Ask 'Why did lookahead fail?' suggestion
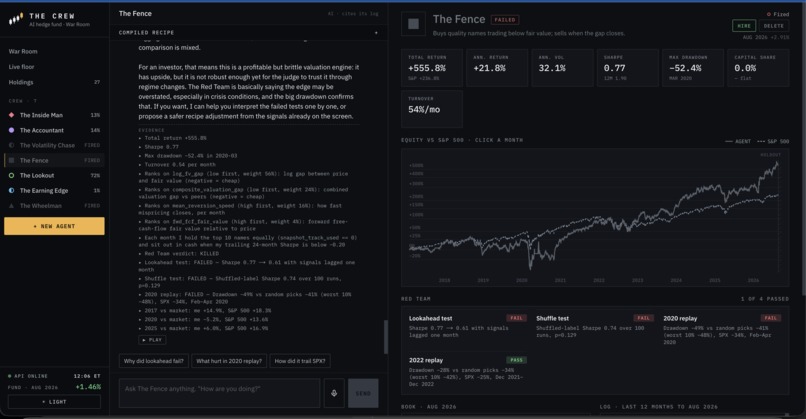Image resolution: width=806 pixels, height=419 pixels. coord(154,361)
